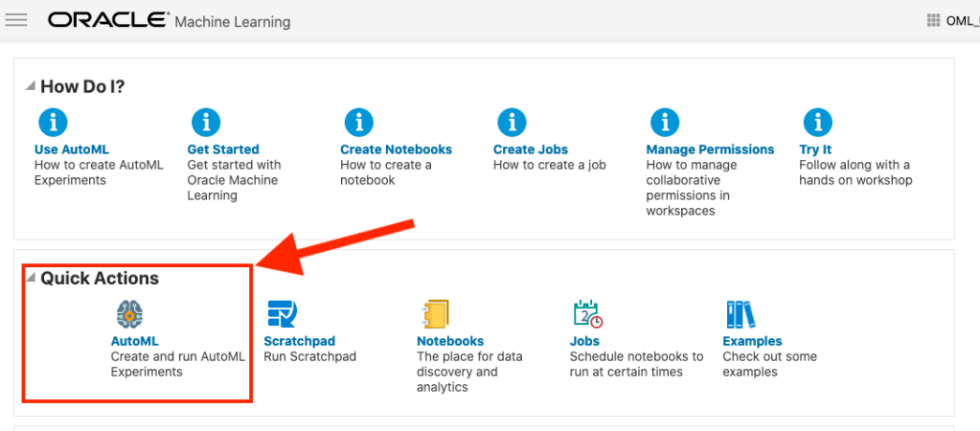Open the Notebooks quick action link

(449, 341)
